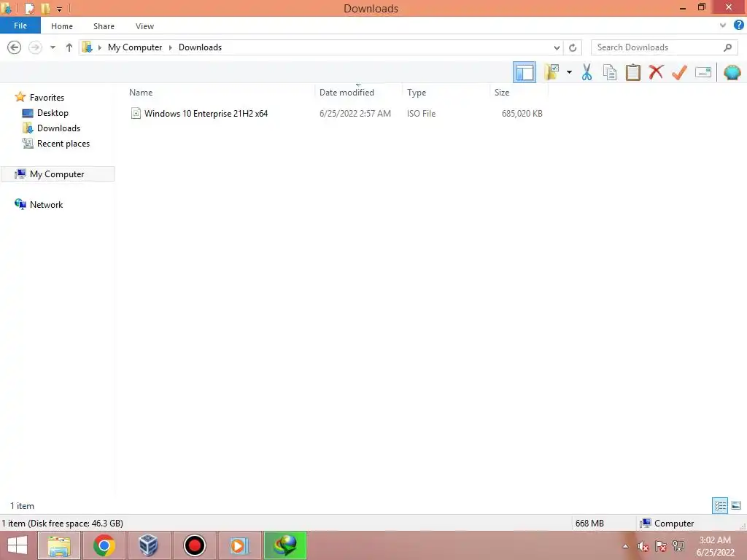Viewport: 747px width, 560px height.
Task: Expand the root chevron before My Computer
Action: (99, 47)
